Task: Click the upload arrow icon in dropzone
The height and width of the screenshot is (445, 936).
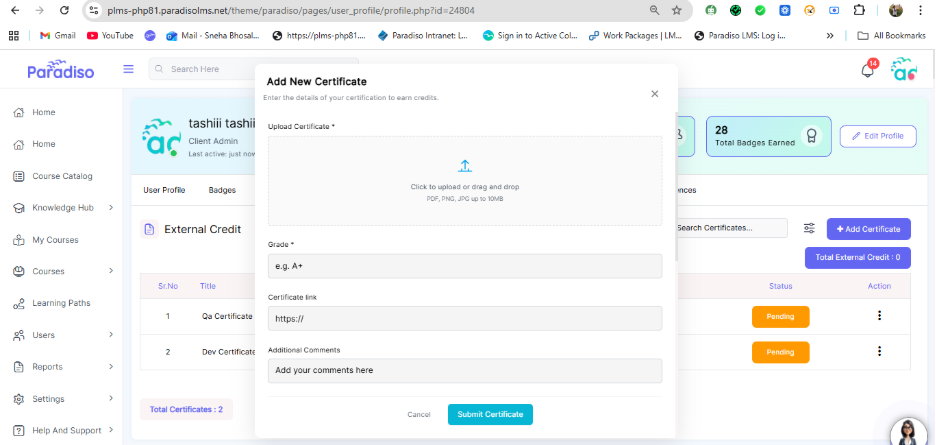Action: coord(464,166)
